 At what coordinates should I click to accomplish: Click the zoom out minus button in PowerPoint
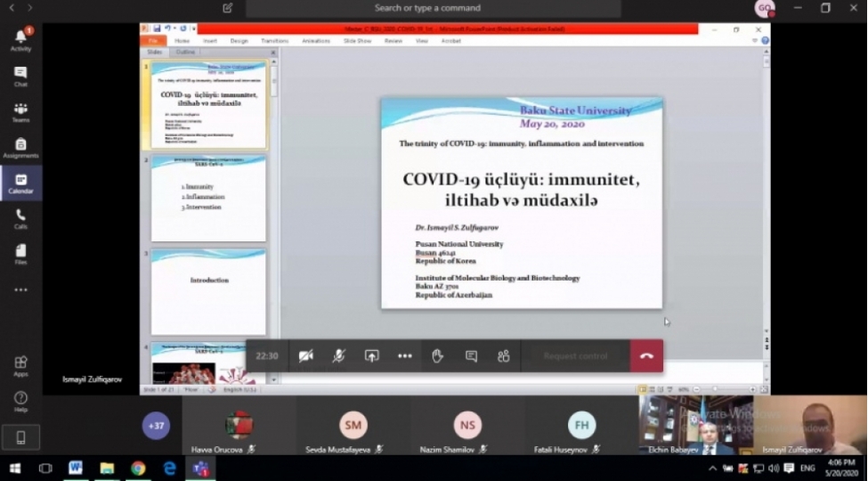click(x=697, y=389)
